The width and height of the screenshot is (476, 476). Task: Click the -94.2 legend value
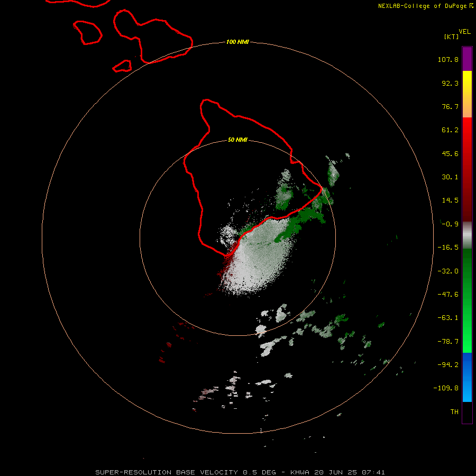pos(448,364)
